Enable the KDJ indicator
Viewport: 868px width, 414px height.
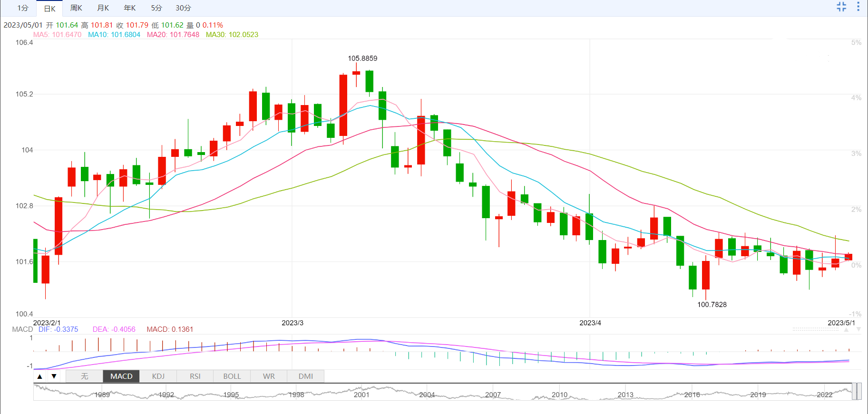pyautogui.click(x=158, y=376)
